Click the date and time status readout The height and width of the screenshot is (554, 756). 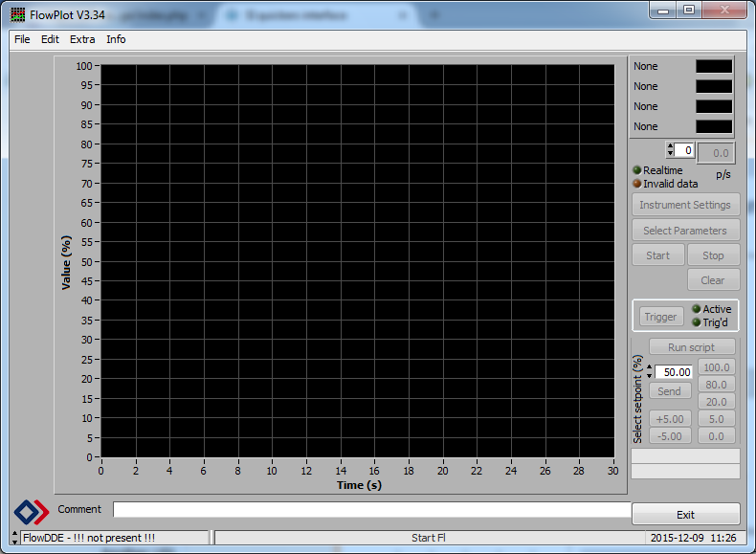(694, 538)
